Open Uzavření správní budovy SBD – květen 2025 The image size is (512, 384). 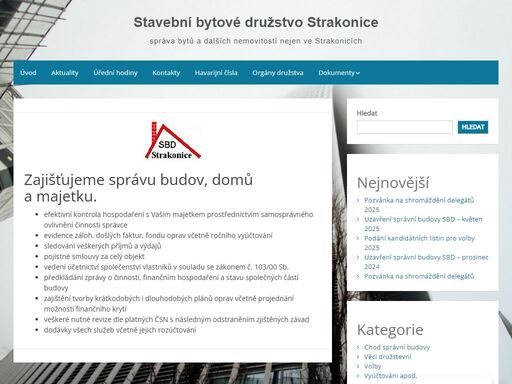(423, 224)
